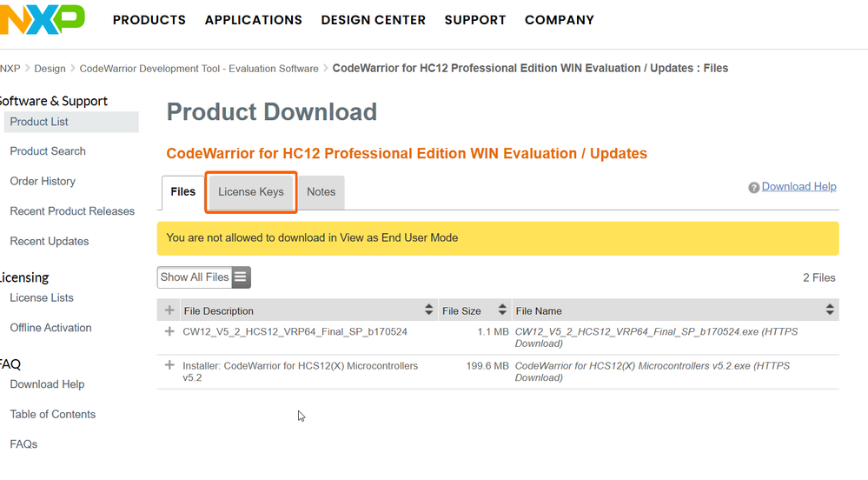Open Recent Product Releases in sidebar
The height and width of the screenshot is (480, 868).
[x=72, y=211]
